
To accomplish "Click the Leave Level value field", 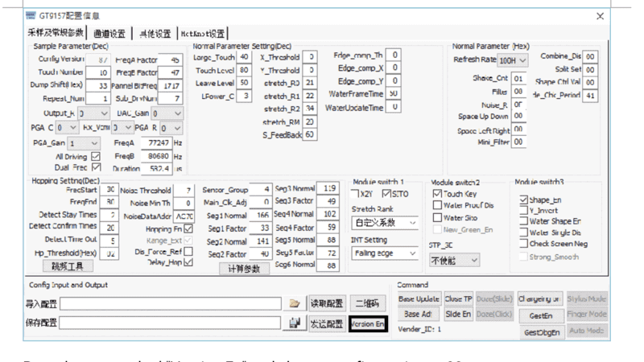I will coord(244,83).
